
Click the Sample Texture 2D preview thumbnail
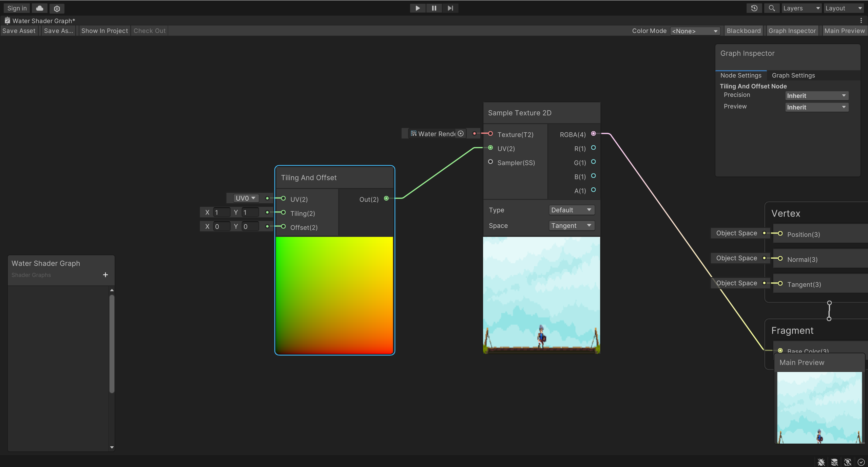click(x=542, y=295)
